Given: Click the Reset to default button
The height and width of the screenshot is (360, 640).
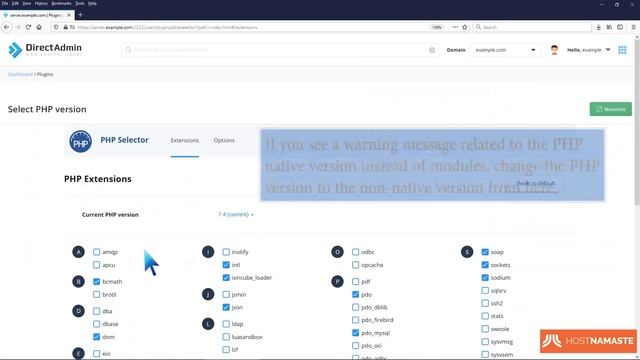Looking at the screenshot, I should 536,183.
